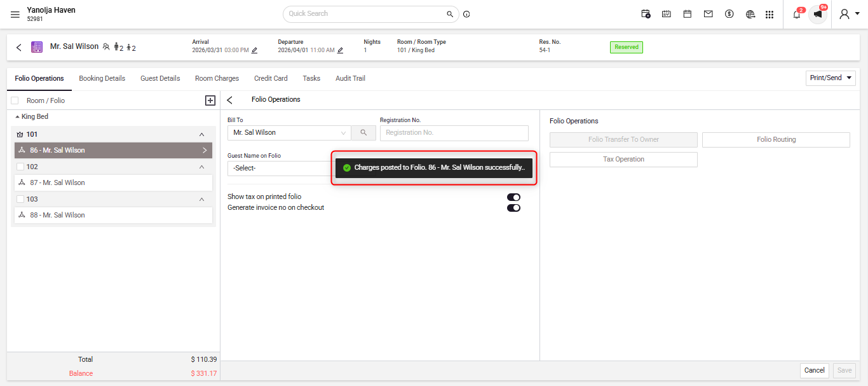
Task: Edit departure date with pencil icon
Action: [340, 50]
